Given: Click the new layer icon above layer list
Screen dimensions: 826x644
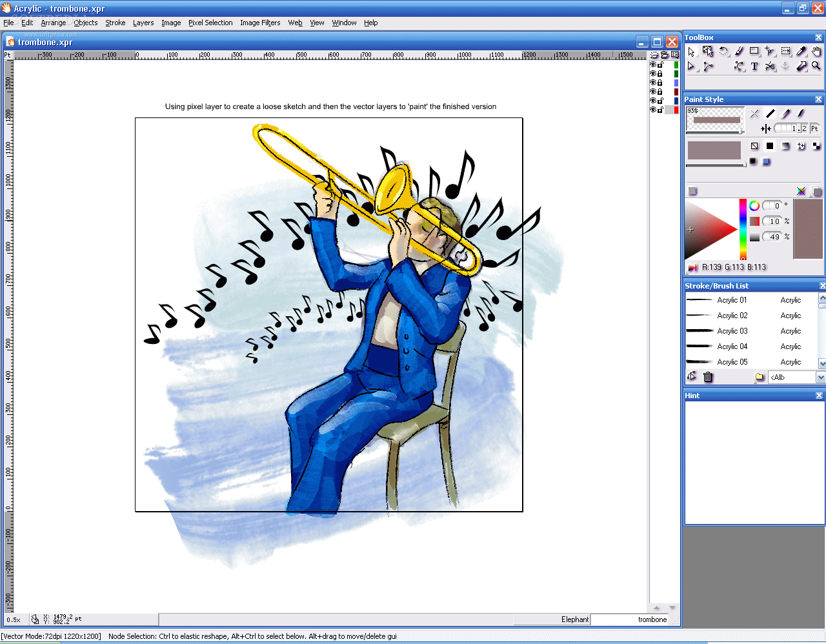Looking at the screenshot, I should [654, 55].
